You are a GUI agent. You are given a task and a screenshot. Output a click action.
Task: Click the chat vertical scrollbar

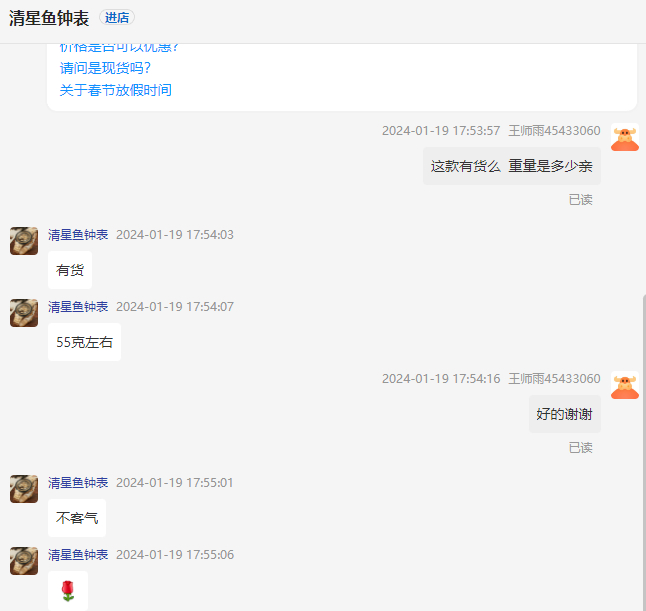[644, 452]
